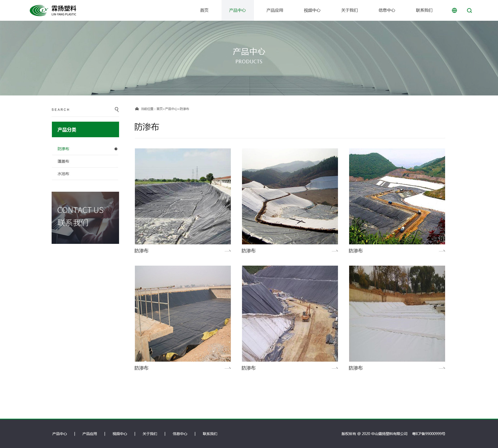Click the 联系我们 footer link
Image resolution: width=498 pixels, height=448 pixels.
coord(210,434)
